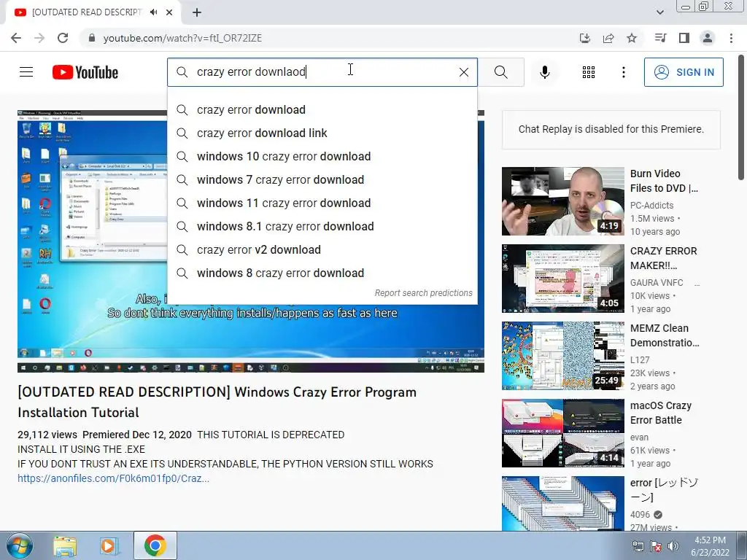Click 'macOS Crazy Error Battle' title
747x560 pixels.
pyautogui.click(x=661, y=413)
